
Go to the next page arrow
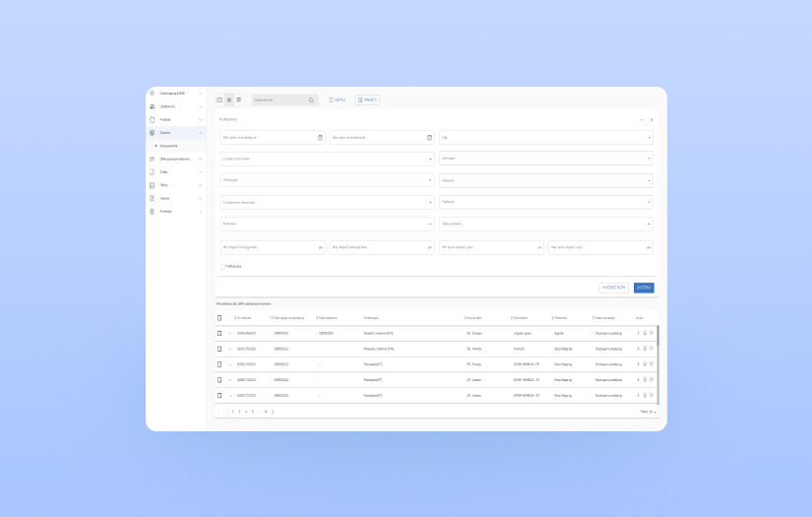click(273, 412)
